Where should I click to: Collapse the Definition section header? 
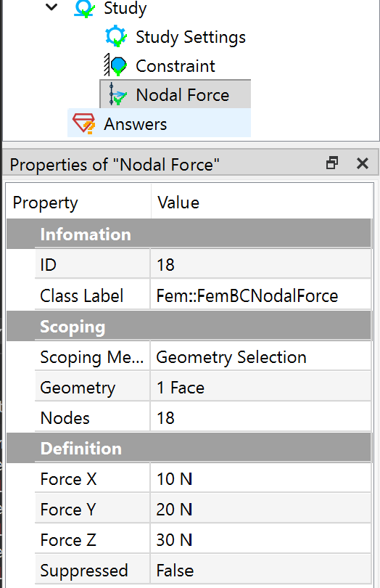pos(189,448)
